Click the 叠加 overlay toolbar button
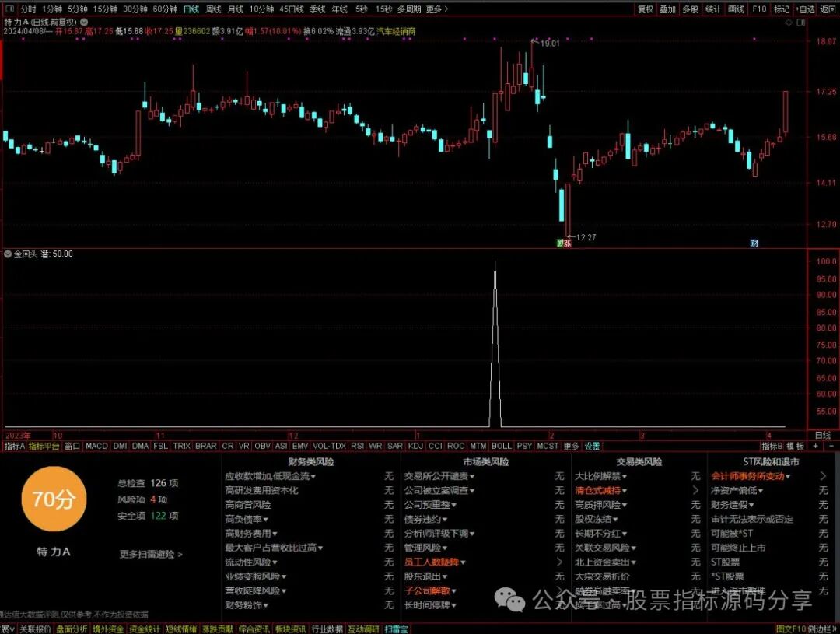The height and width of the screenshot is (634, 840). tap(667, 9)
